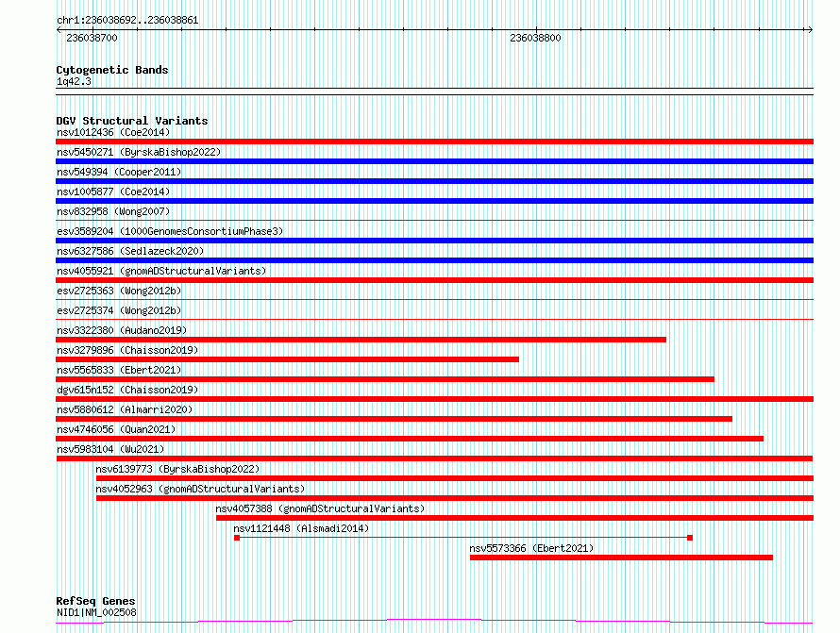This screenshot has width=840, height=633.
Task: Click the Cytogenetic Bands track title
Action: [112, 70]
